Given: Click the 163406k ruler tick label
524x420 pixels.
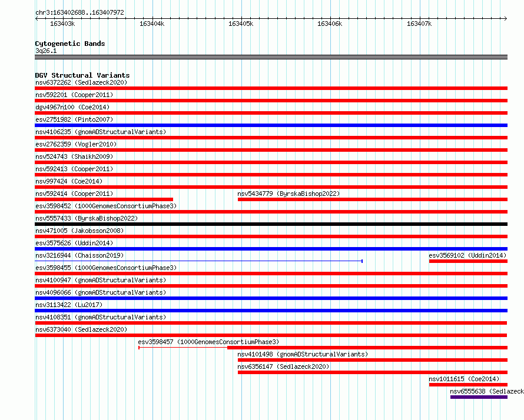Looking at the screenshot, I should [330, 24].
